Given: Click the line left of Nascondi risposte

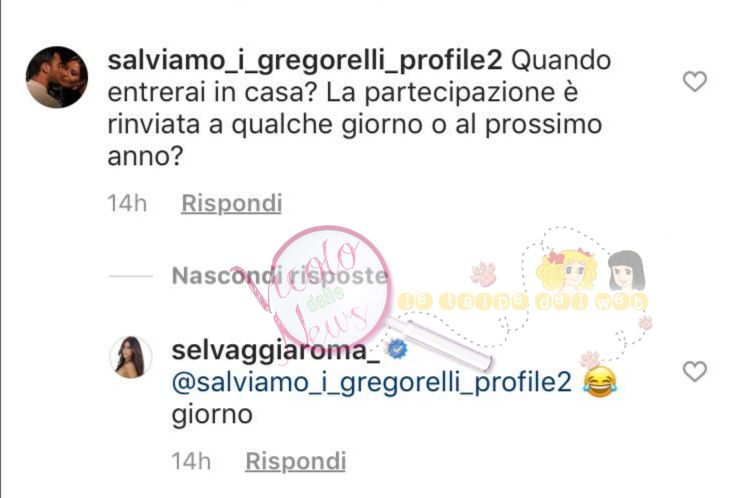Looking at the screenshot, I should click(131, 276).
